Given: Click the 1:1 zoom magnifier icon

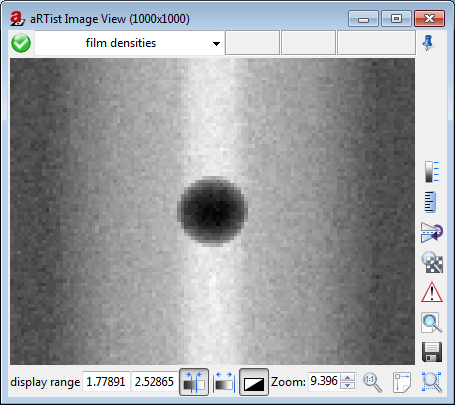Looking at the screenshot, I should [372, 382].
